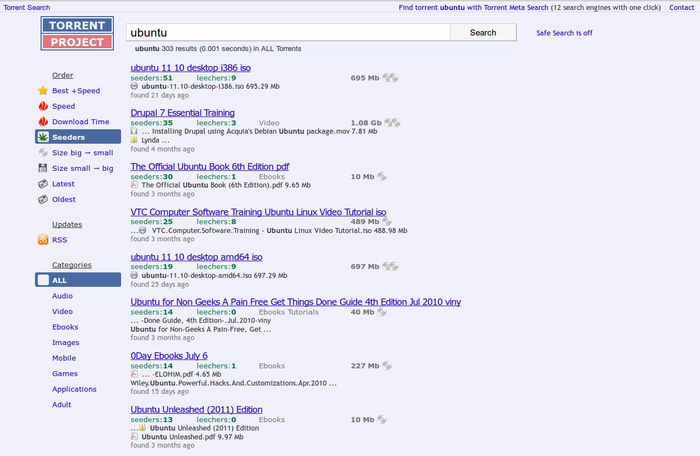700x456 pixels.
Task: Sort results by Download Time
Action: [80, 121]
